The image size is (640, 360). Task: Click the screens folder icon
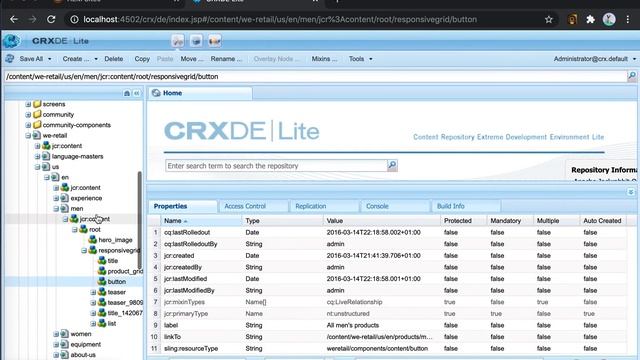point(37,104)
